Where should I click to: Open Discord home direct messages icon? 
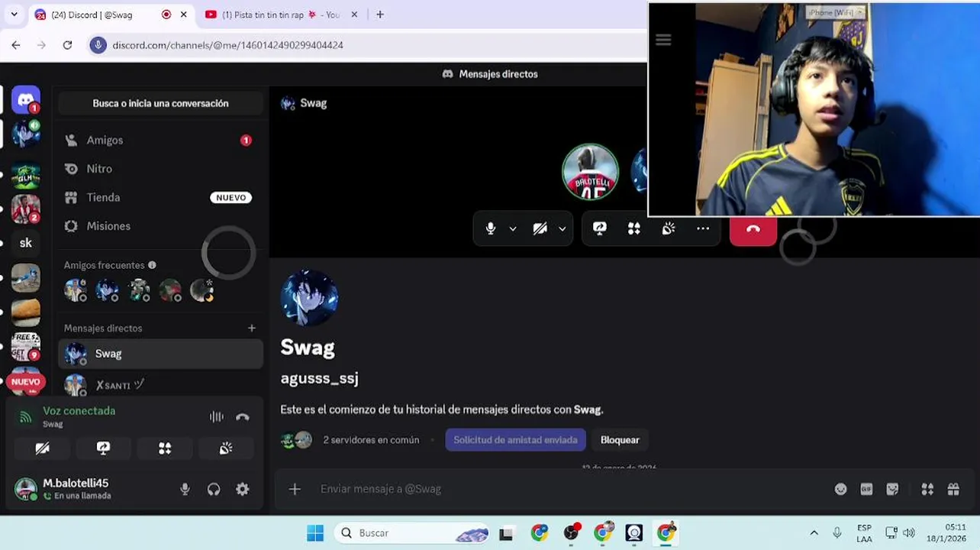(26, 99)
